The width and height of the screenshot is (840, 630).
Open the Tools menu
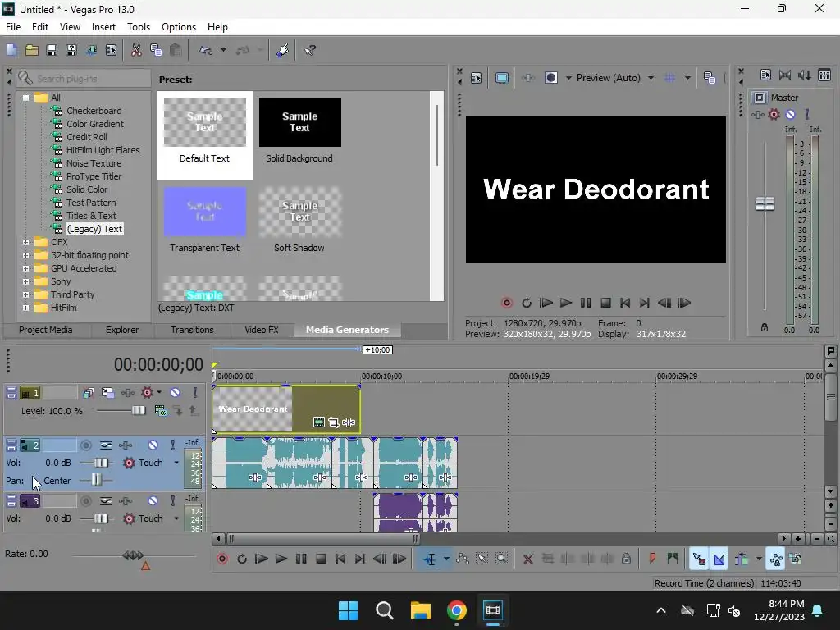coord(139,27)
